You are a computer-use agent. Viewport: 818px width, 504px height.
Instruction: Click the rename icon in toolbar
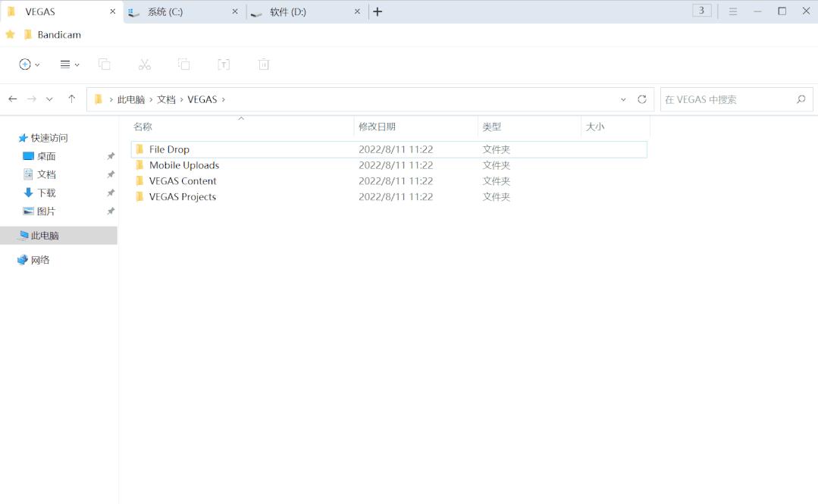coord(224,64)
